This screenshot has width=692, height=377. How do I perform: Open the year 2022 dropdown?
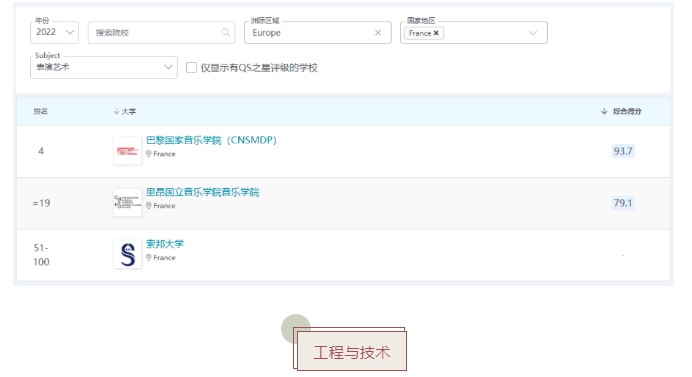(x=54, y=32)
